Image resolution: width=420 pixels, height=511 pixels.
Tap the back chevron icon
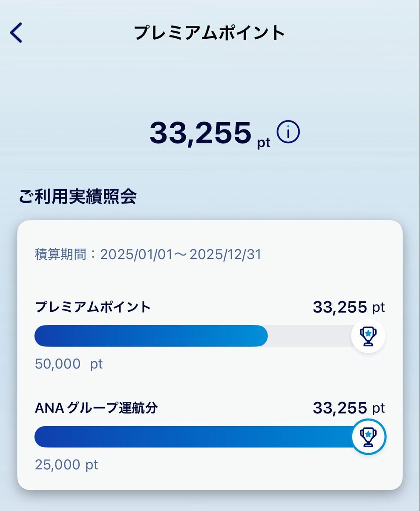click(x=16, y=33)
